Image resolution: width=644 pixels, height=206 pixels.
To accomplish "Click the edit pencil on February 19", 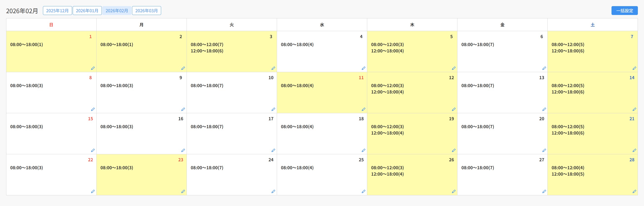I will (x=454, y=150).
